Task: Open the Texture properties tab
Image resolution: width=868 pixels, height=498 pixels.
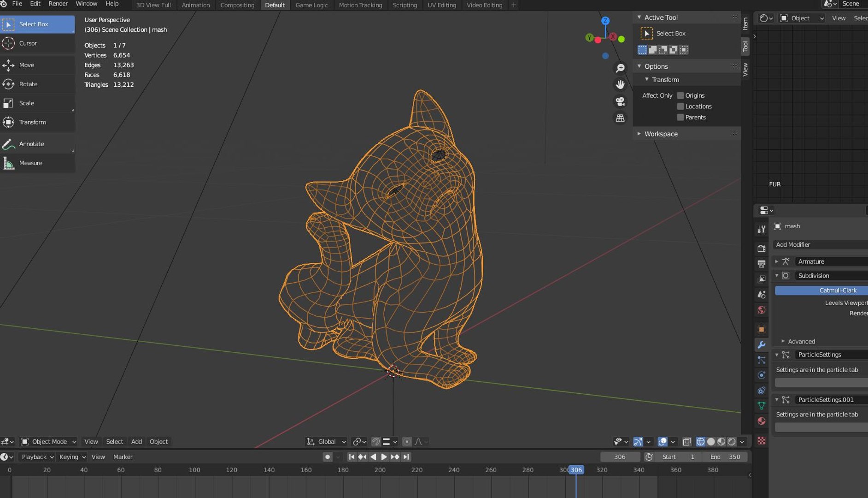Action: pyautogui.click(x=761, y=441)
